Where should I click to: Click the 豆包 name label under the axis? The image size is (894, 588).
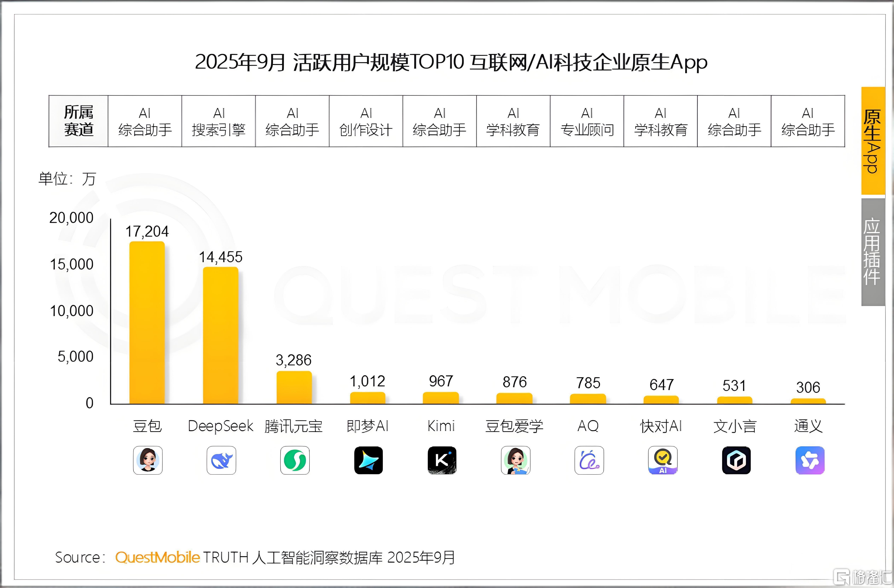point(148,426)
